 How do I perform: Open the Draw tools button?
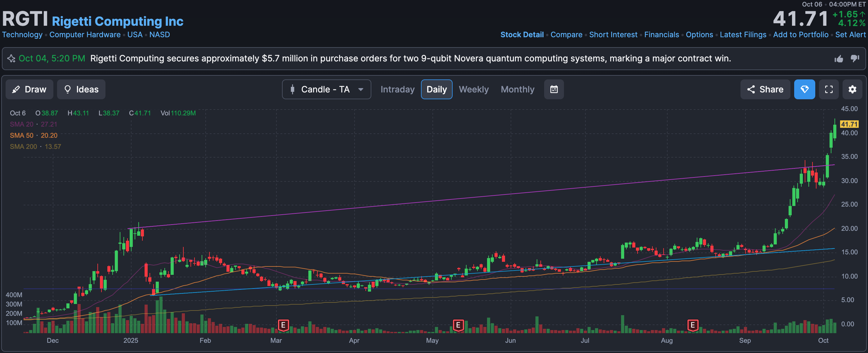tap(29, 89)
